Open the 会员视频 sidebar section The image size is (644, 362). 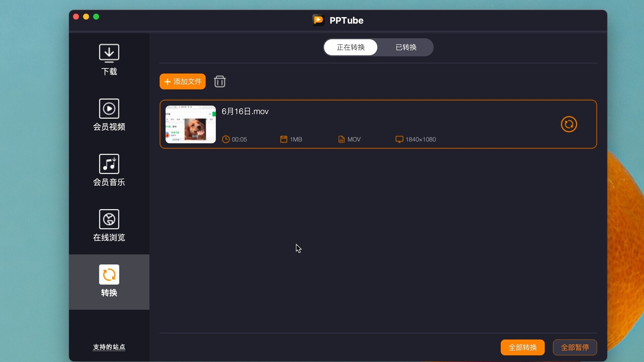click(x=109, y=115)
